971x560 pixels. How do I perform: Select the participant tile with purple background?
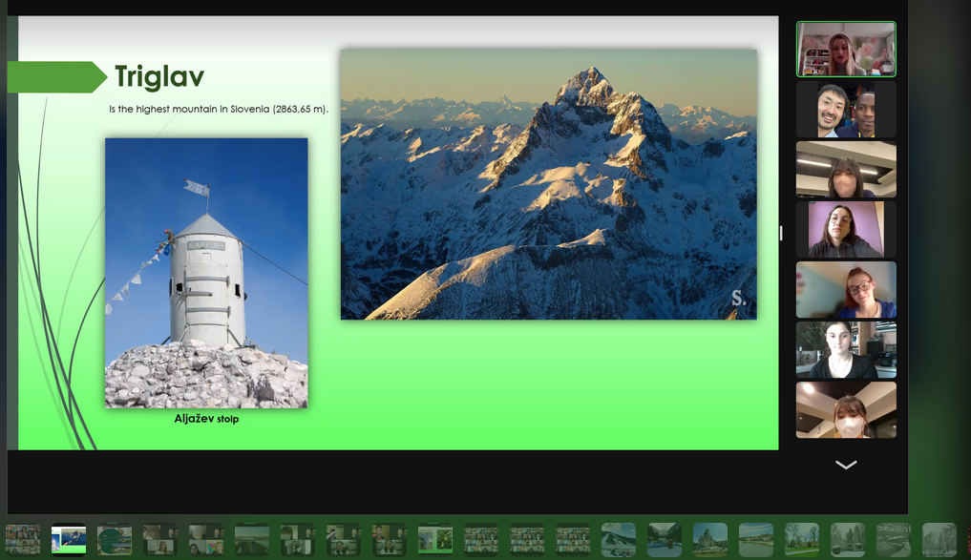click(846, 230)
